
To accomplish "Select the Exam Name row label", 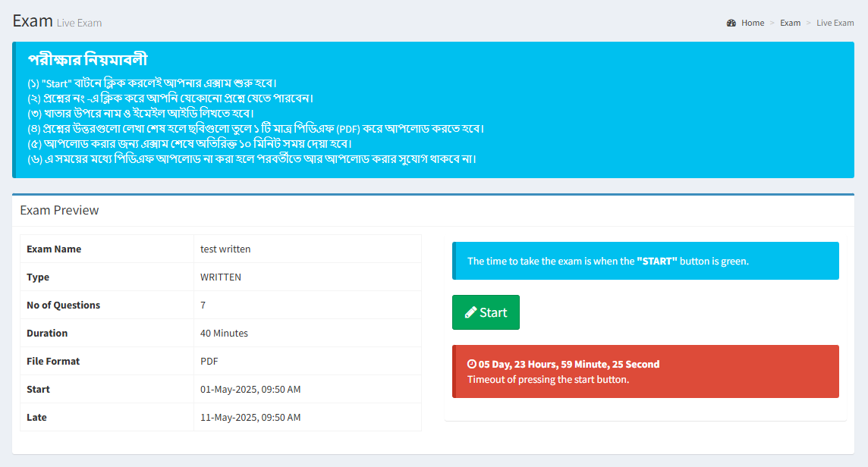I will point(54,249).
